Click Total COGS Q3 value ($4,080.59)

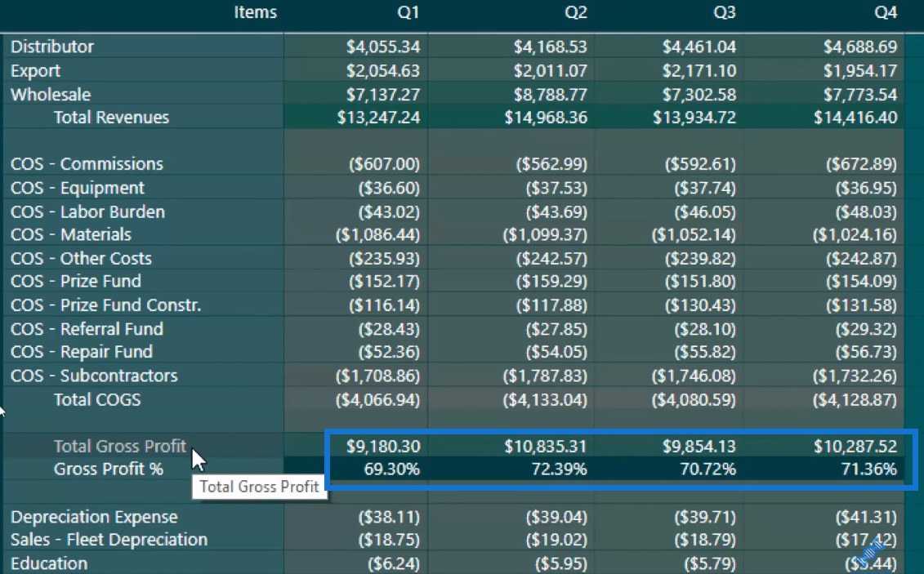[694, 400]
